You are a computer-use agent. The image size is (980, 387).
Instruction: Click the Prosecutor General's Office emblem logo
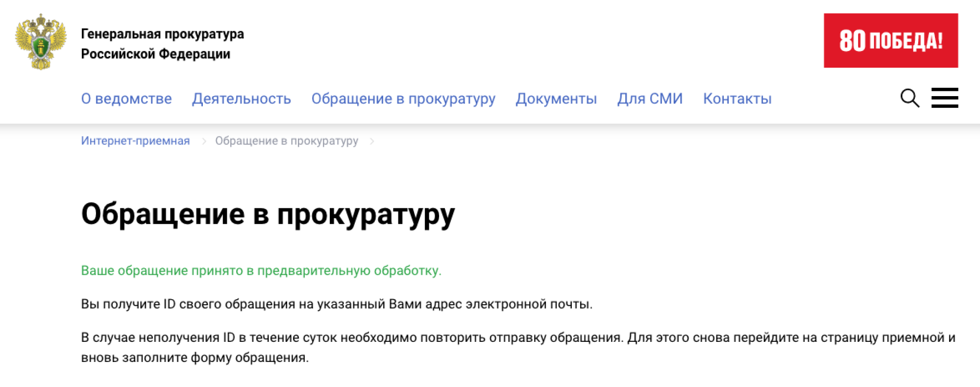click(41, 42)
